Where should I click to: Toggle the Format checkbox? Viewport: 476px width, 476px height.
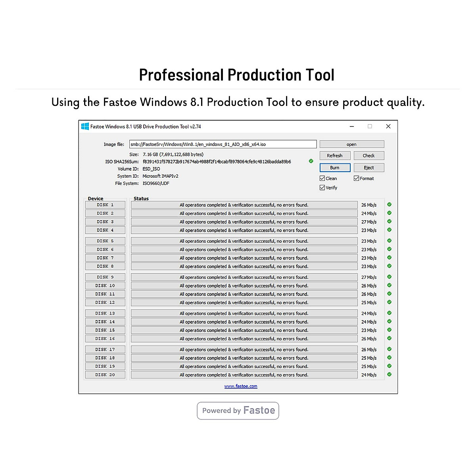tap(356, 178)
